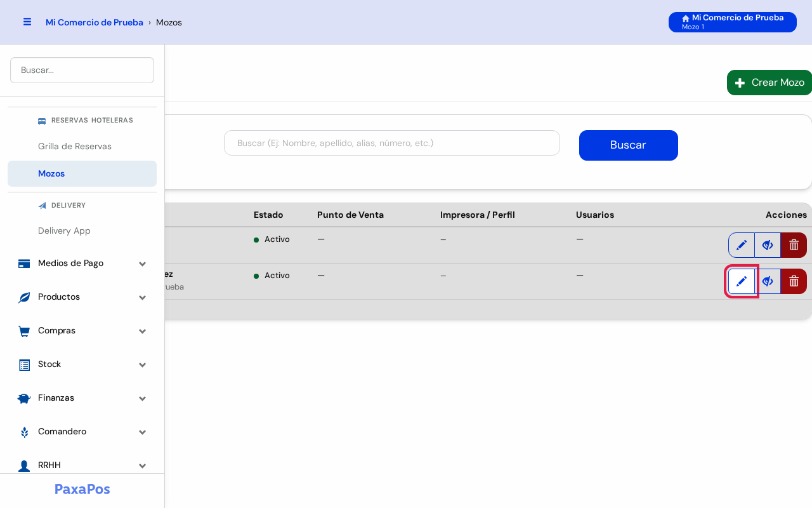
Task: Open the Mi Comercio de Prueba Mozo 1 selector
Action: point(733,22)
